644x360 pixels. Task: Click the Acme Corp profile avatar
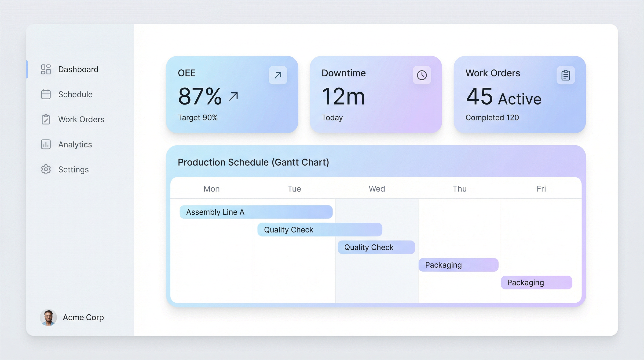pos(48,317)
